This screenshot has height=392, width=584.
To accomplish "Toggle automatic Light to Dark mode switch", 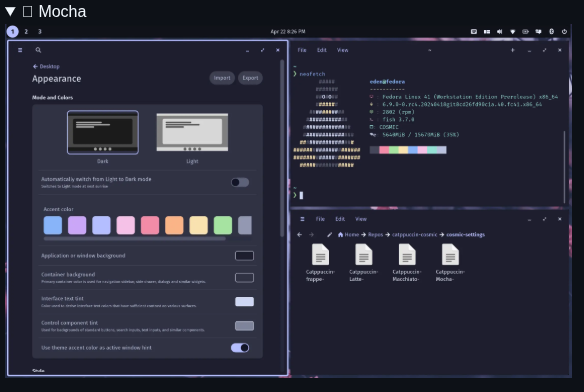I will (x=240, y=182).
